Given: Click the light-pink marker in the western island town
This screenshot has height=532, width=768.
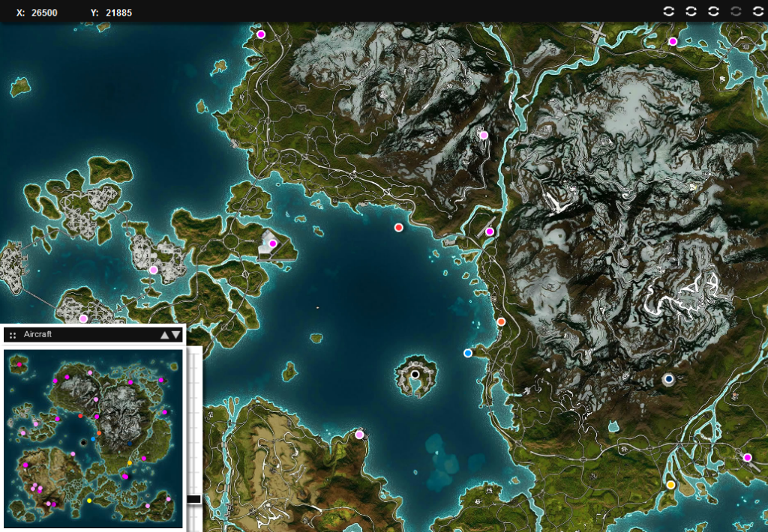Looking at the screenshot, I should [153, 270].
